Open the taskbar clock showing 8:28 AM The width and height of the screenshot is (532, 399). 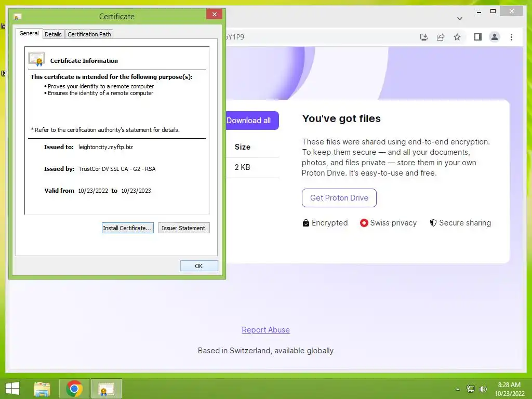(509, 389)
